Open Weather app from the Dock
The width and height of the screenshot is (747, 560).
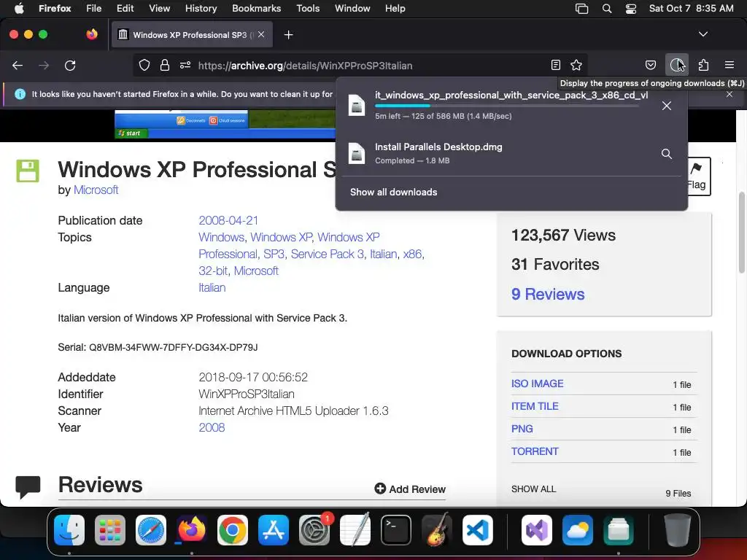(x=578, y=530)
